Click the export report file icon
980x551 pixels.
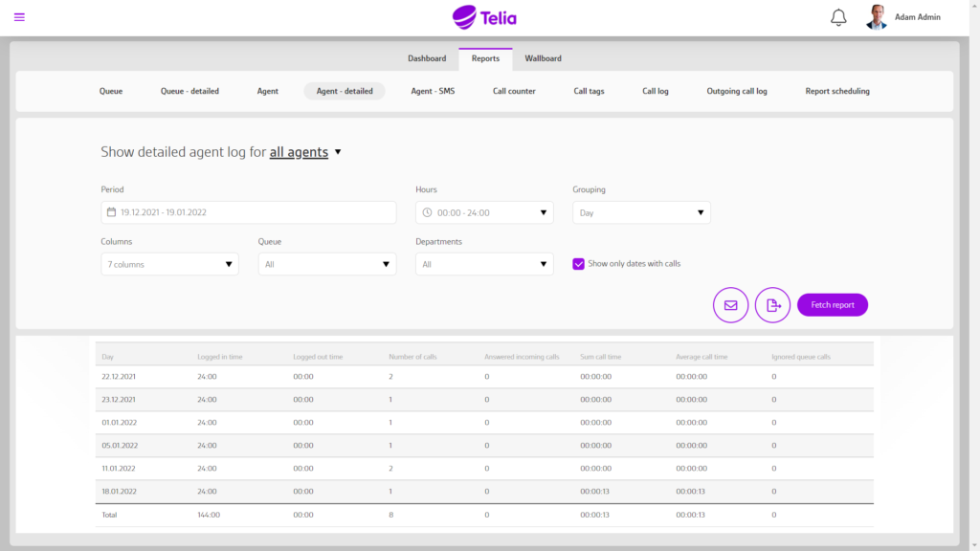772,305
